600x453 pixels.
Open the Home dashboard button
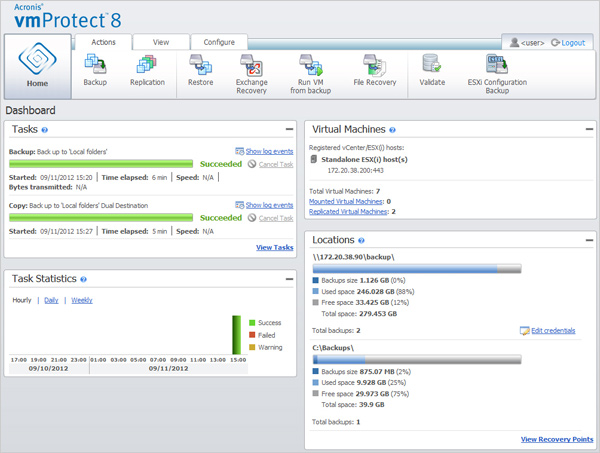point(38,66)
